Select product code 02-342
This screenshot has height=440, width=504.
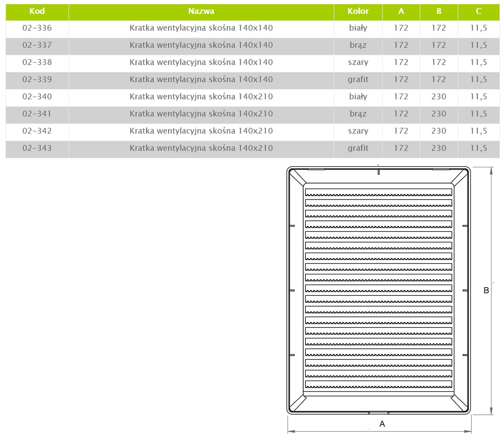point(37,131)
